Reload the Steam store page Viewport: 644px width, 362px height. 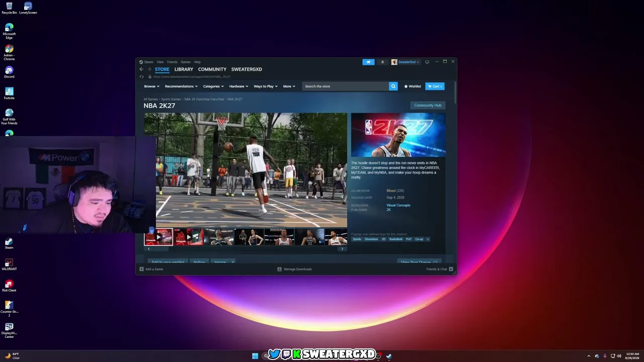coord(141,77)
